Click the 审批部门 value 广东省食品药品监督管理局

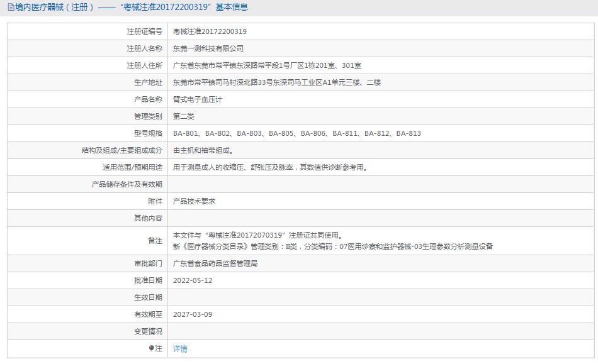click(x=215, y=263)
